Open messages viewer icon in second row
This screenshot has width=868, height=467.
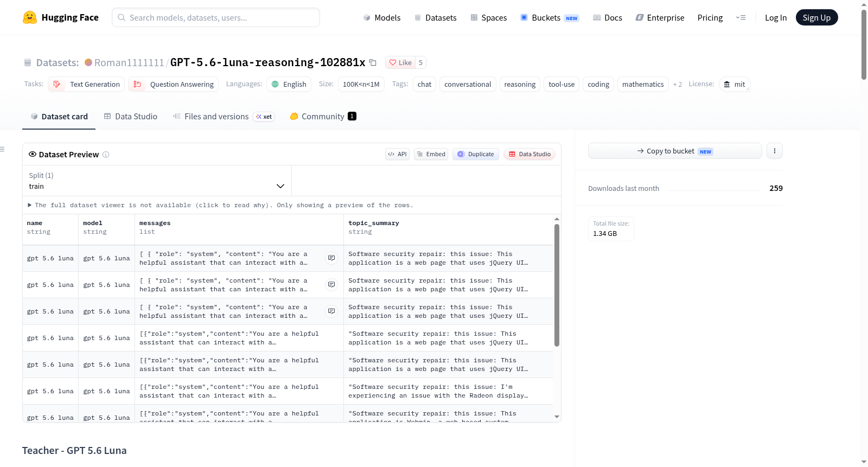(x=331, y=285)
